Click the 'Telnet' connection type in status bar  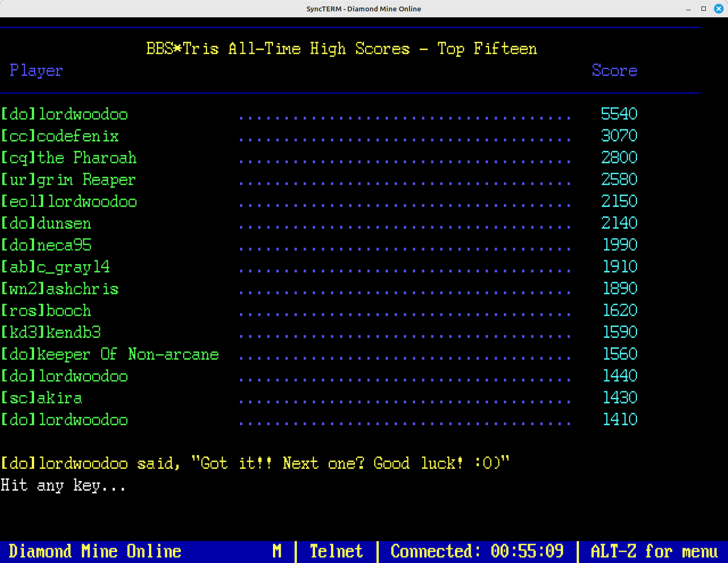[336, 552]
